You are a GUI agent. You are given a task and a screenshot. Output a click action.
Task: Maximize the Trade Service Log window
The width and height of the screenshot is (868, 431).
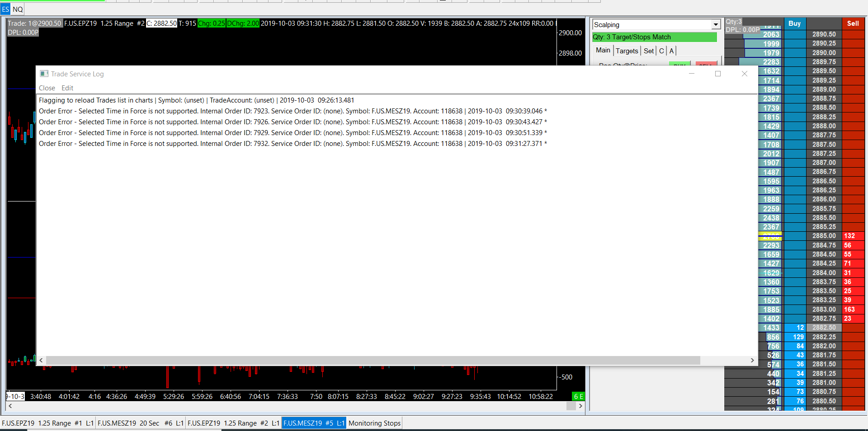[718, 74]
